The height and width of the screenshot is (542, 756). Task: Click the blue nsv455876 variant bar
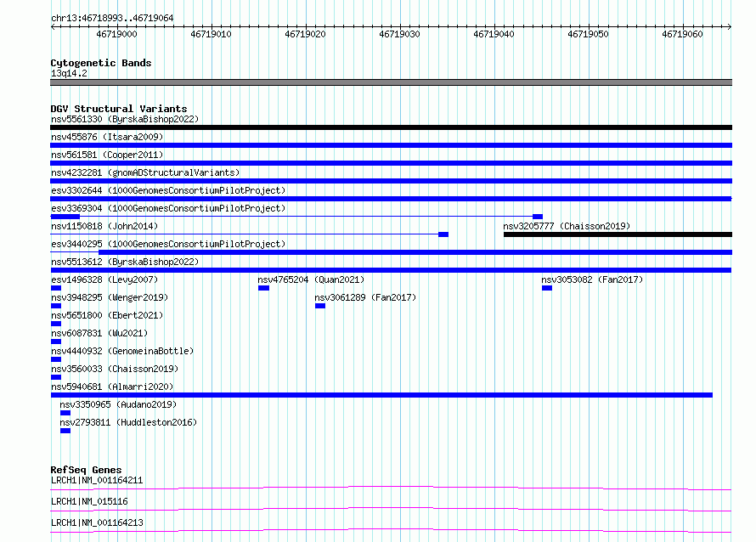(x=391, y=145)
